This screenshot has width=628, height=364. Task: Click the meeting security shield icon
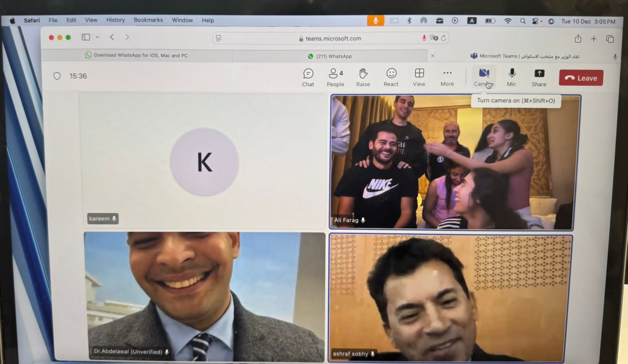pos(57,76)
